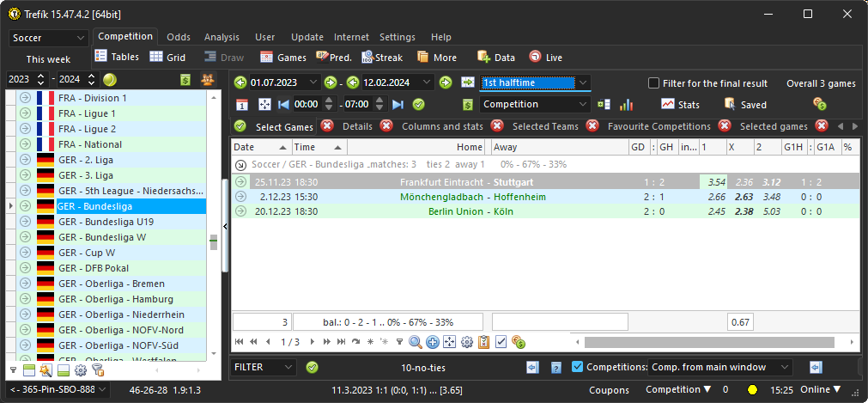868x403 pixels.
Task: Open the Tables view icon
Action: tap(100, 57)
